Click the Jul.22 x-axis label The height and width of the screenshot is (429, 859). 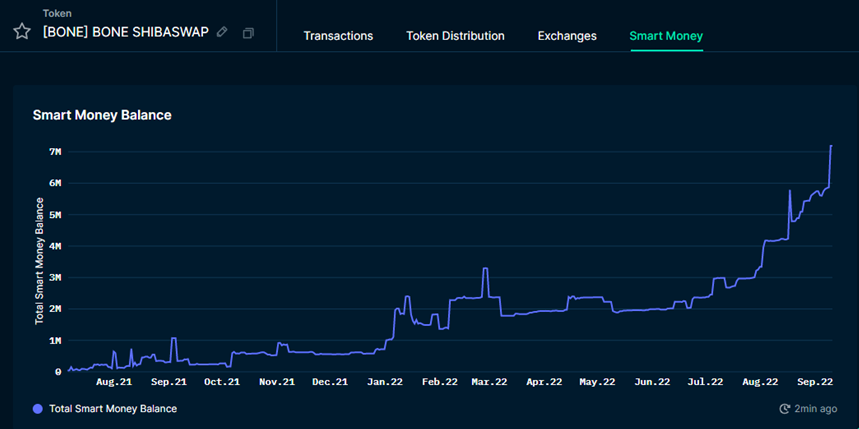click(x=705, y=381)
